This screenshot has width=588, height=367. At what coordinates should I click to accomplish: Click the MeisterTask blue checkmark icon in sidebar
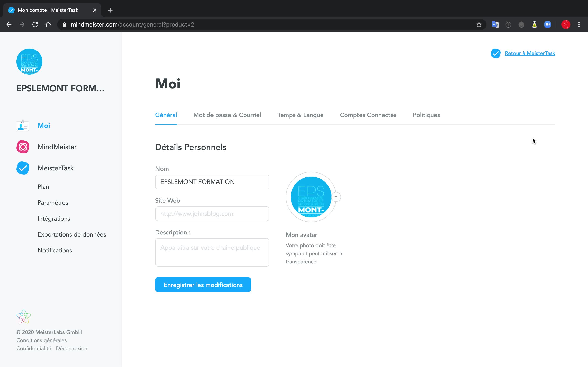23,168
